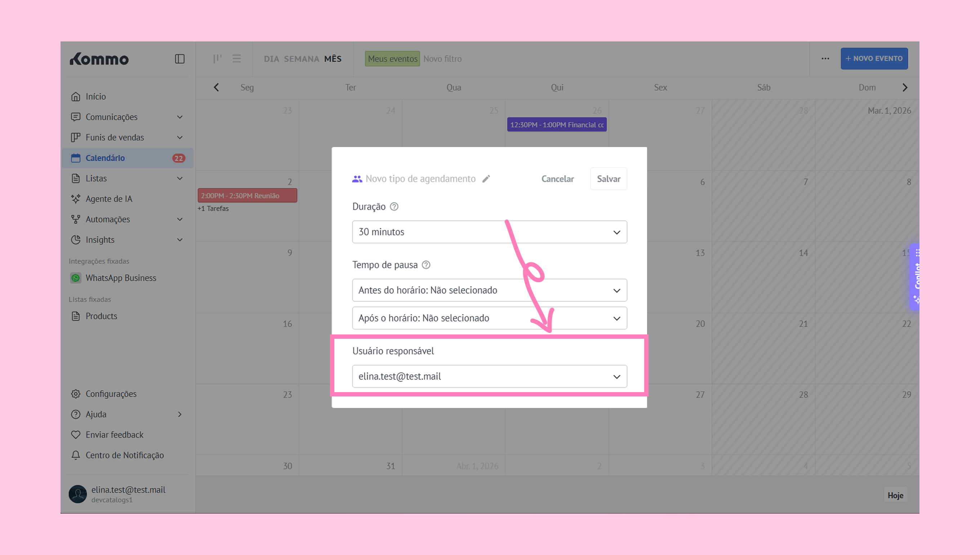Expand the Comunicações sidebar section

coord(180,117)
